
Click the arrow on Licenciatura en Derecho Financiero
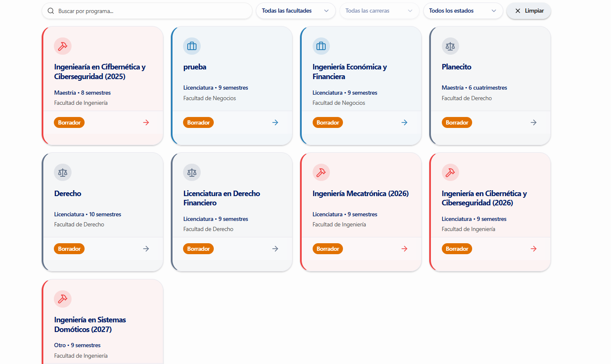point(275,249)
